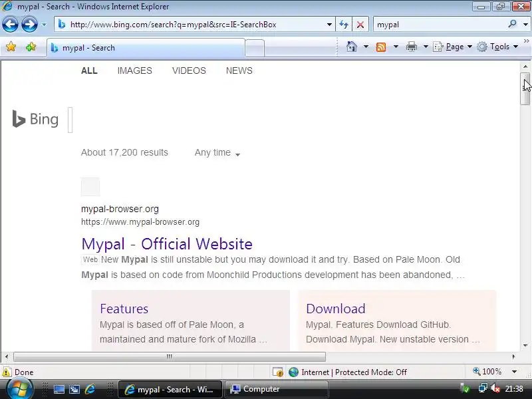Image resolution: width=532 pixels, height=399 pixels.
Task: Expand the feeds dropdown arrow
Action: [x=396, y=47]
